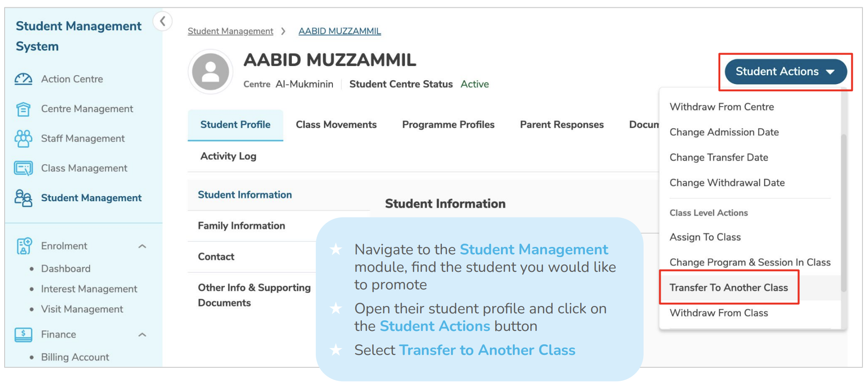Click the Student Management breadcrumb link
Viewport: 868px width, 384px height.
230,31
